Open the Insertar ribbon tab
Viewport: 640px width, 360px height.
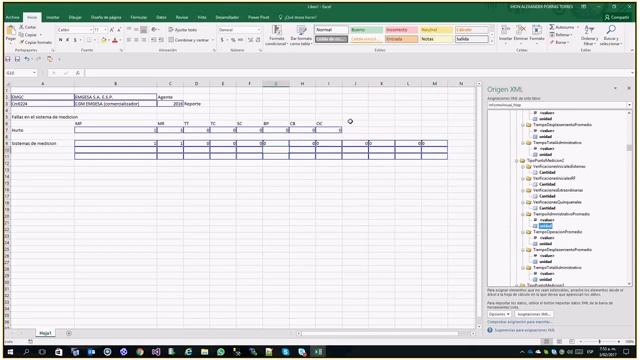tap(53, 18)
